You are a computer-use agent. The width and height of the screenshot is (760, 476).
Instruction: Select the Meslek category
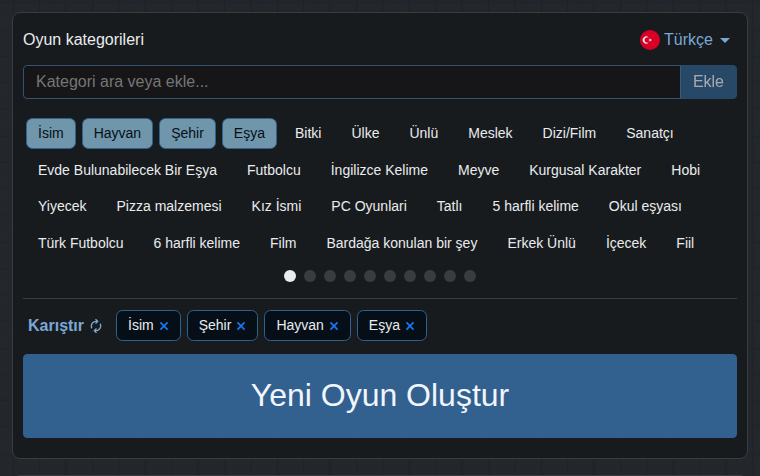click(490, 133)
